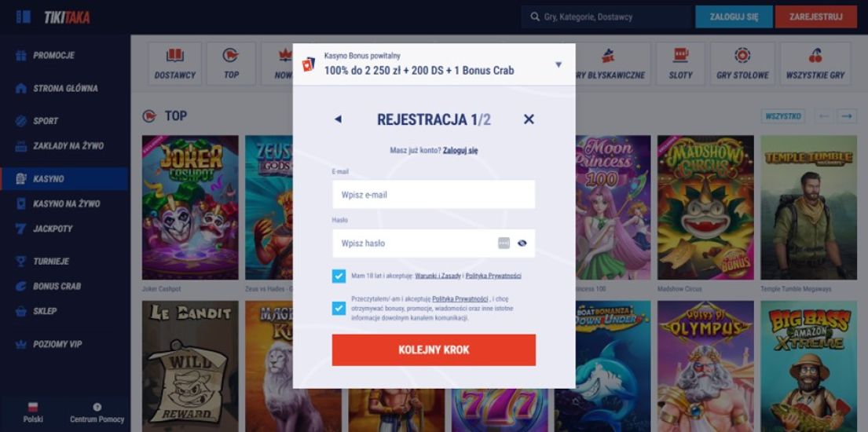The image size is (868, 432).
Task: Go back using the registration left arrow
Action: (x=339, y=119)
